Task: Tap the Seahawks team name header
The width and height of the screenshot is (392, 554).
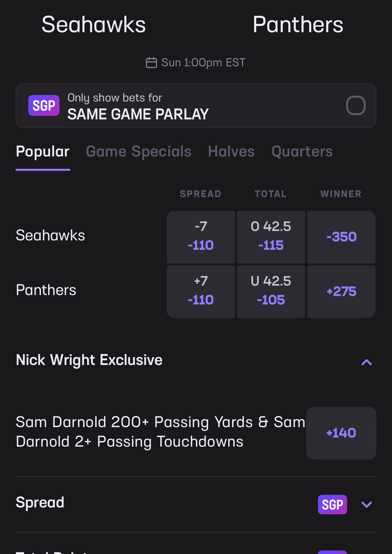Action: click(94, 25)
